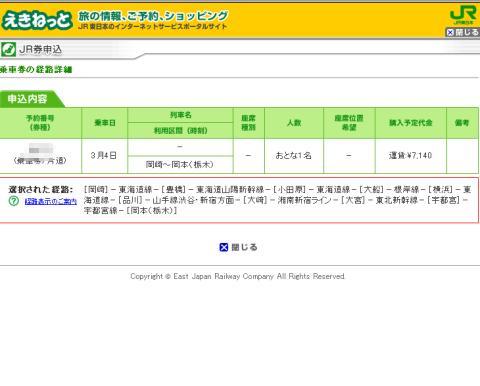Click the 備考 column header
480x386 pixels.
click(x=462, y=123)
